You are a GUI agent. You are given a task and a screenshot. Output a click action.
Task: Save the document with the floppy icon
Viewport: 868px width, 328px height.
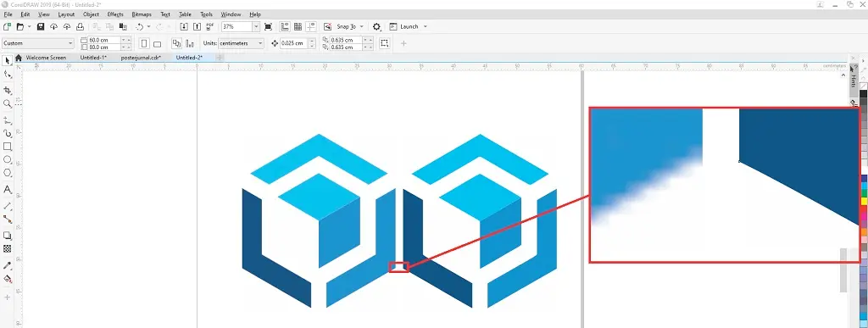pyautogui.click(x=41, y=26)
